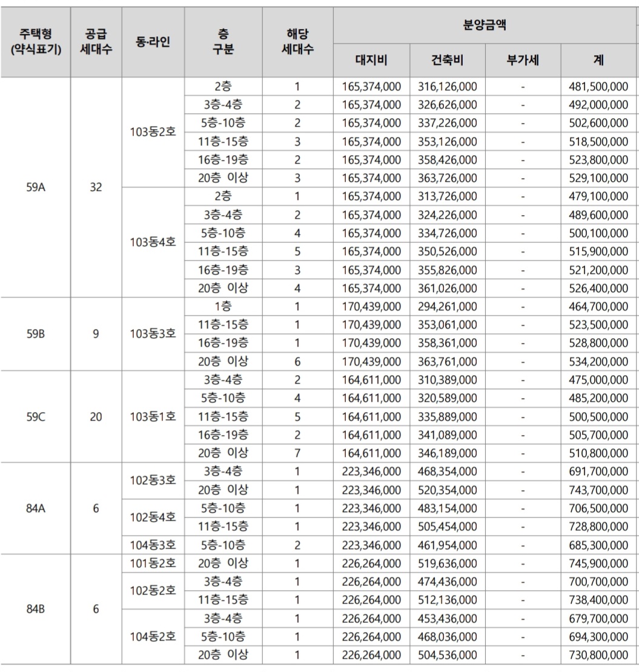Click total price 464,700,000
639x672 pixels.
tap(599, 307)
